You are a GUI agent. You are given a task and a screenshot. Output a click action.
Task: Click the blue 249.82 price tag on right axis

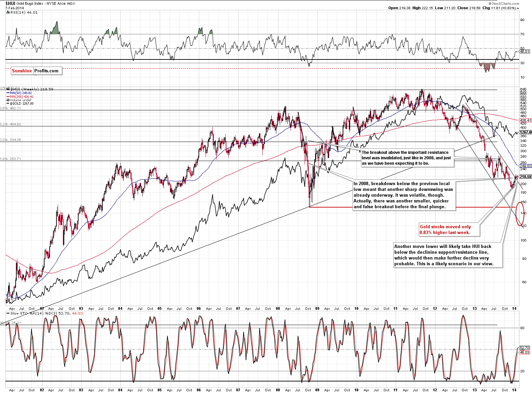526,166
